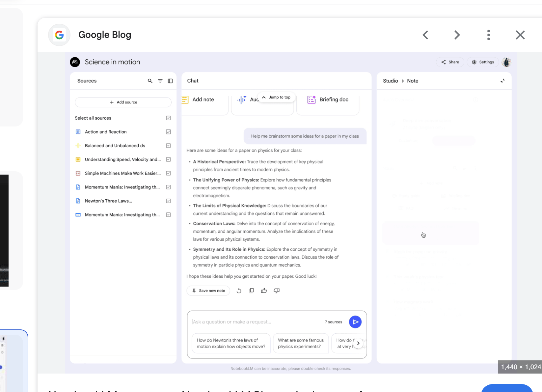Send the question with the blue arrow
The image size is (542, 392).
pyautogui.click(x=355, y=322)
